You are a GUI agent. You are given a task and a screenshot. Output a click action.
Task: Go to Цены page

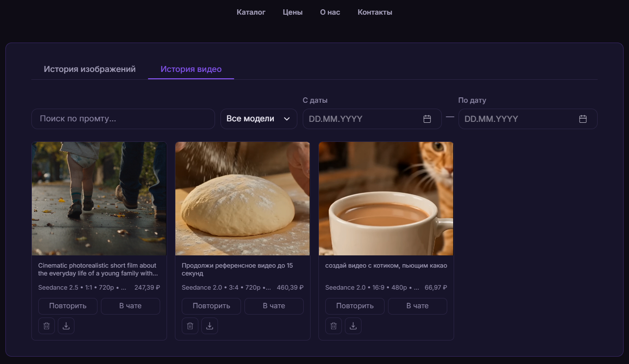point(292,12)
